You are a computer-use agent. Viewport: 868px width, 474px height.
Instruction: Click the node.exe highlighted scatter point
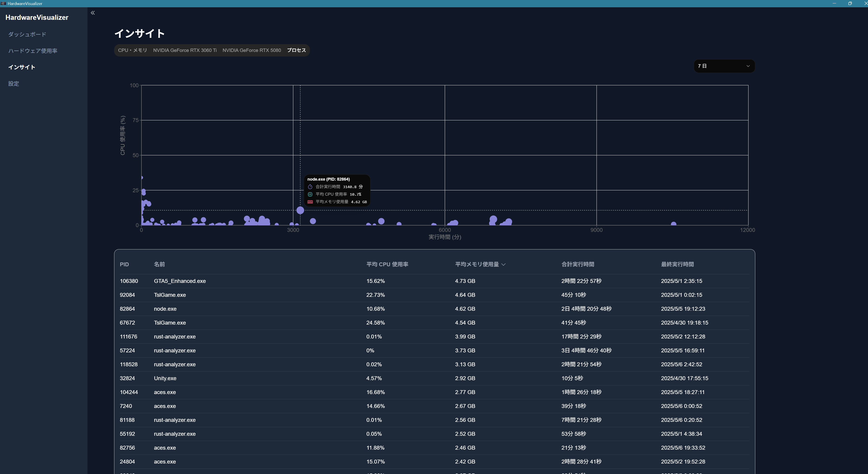point(300,210)
